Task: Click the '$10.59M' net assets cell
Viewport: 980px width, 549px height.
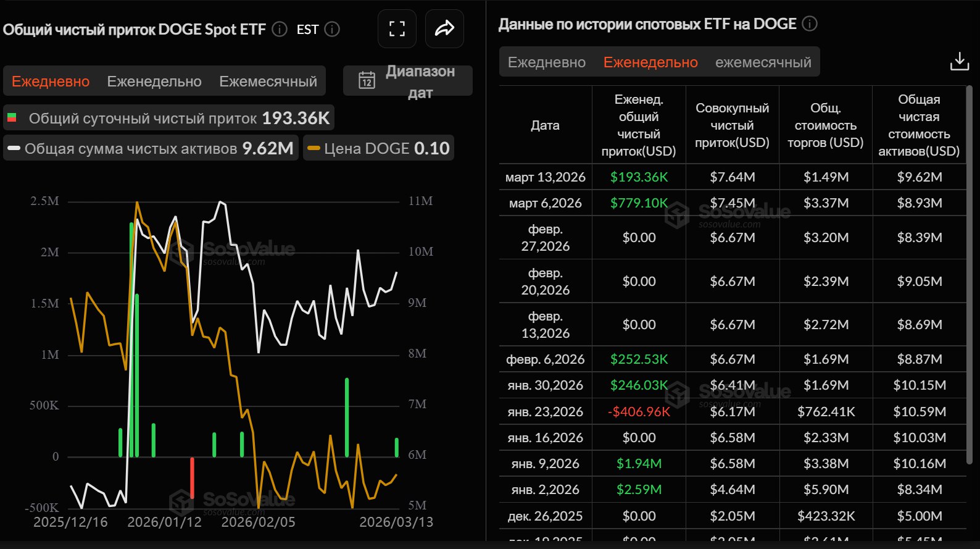Action: pos(919,412)
